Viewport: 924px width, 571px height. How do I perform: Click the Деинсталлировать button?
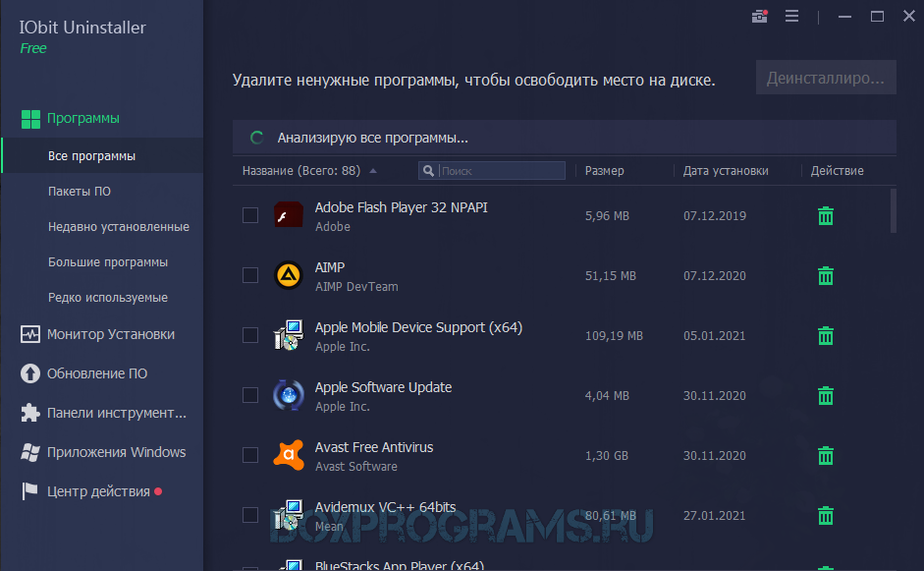tap(826, 78)
